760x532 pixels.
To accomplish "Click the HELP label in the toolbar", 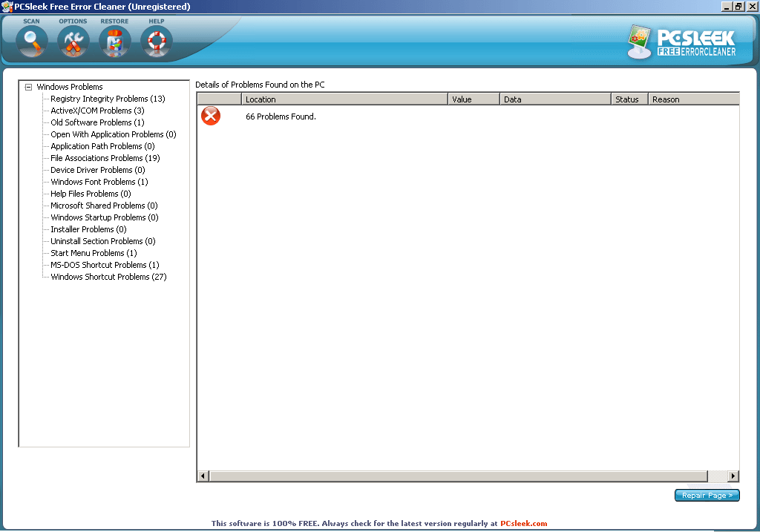I will [157, 22].
